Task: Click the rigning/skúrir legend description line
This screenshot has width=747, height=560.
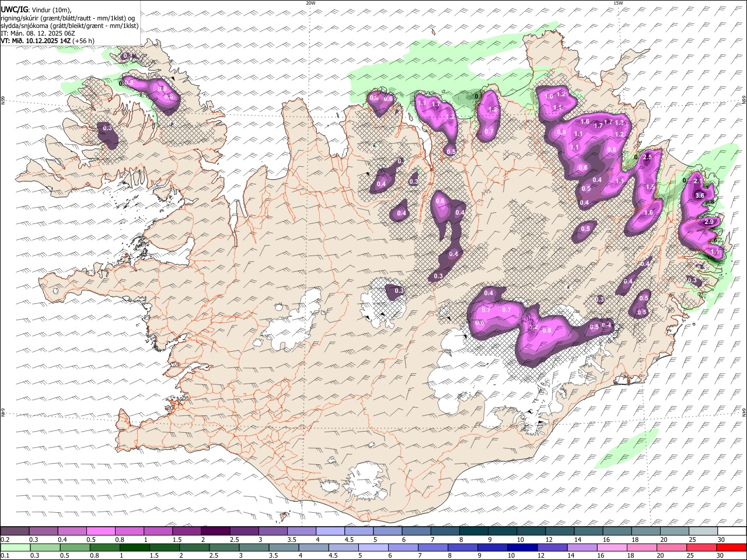Action: coord(68,17)
